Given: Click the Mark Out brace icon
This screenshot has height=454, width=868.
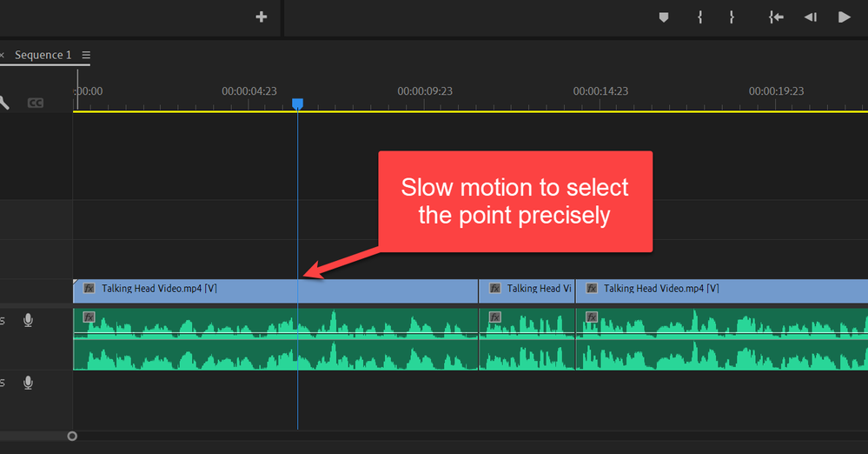Looking at the screenshot, I should 732,17.
